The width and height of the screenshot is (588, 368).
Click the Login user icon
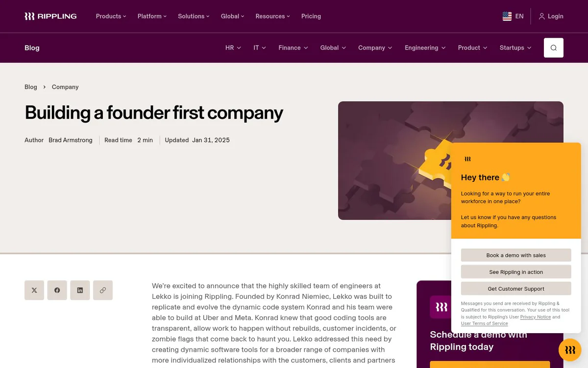coord(541,16)
